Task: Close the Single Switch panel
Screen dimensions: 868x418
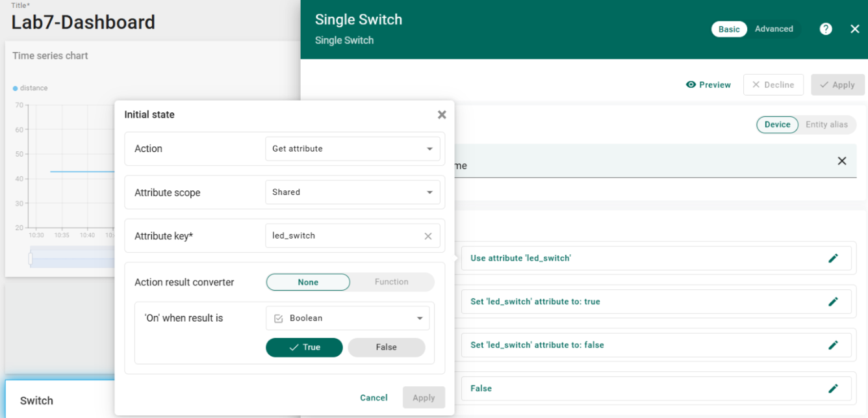Action: (x=855, y=29)
